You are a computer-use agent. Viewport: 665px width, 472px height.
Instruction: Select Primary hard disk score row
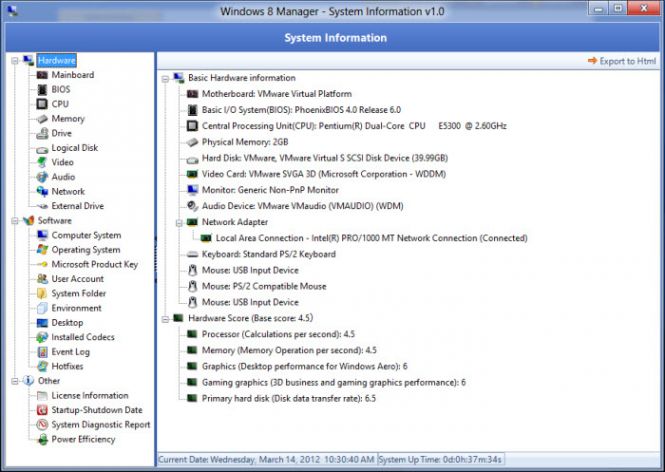[289, 399]
